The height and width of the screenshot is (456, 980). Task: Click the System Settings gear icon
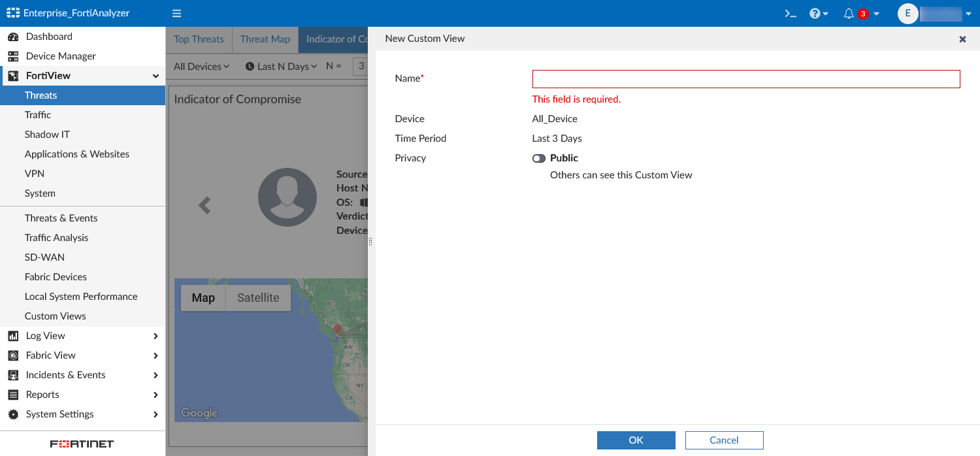coord(13,414)
